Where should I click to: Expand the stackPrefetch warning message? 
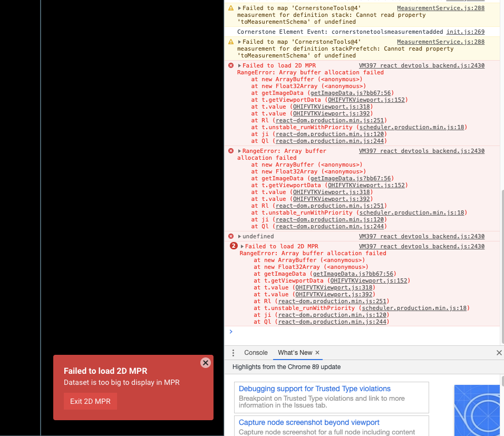(239, 42)
